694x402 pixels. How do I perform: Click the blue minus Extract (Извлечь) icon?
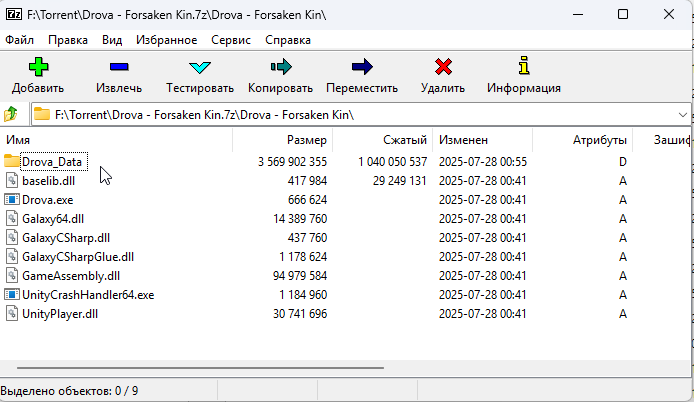[119, 68]
